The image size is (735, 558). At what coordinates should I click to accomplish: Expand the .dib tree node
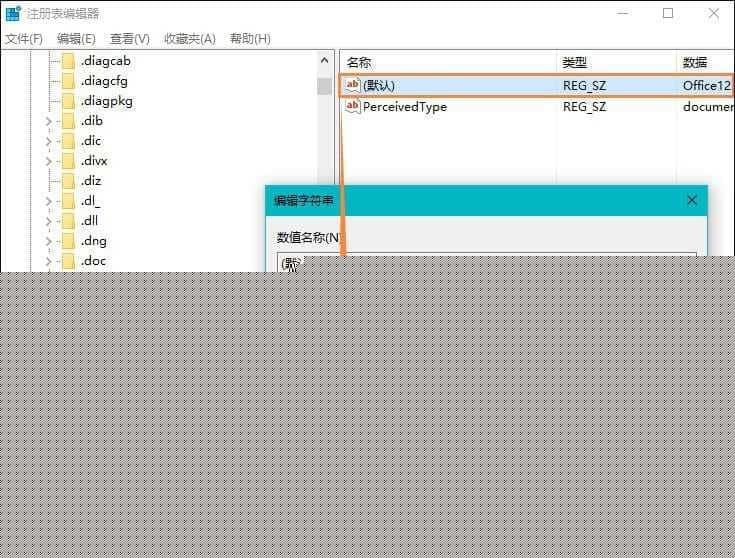49,121
